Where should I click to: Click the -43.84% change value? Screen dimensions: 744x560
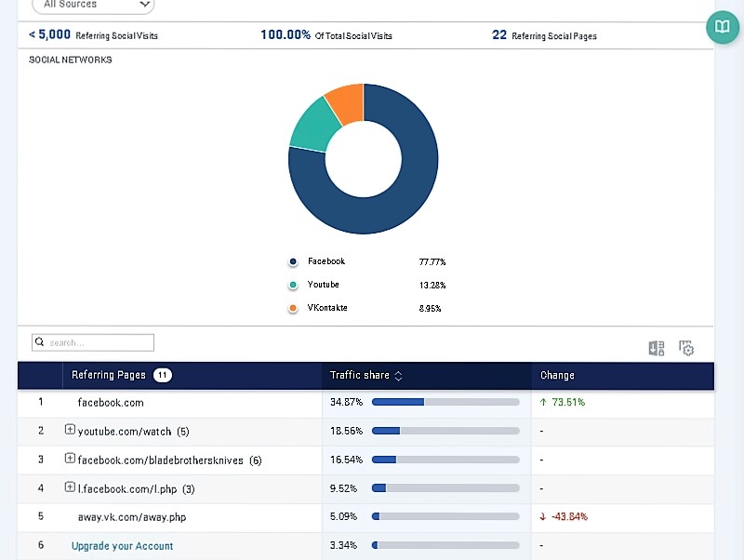coord(569,517)
